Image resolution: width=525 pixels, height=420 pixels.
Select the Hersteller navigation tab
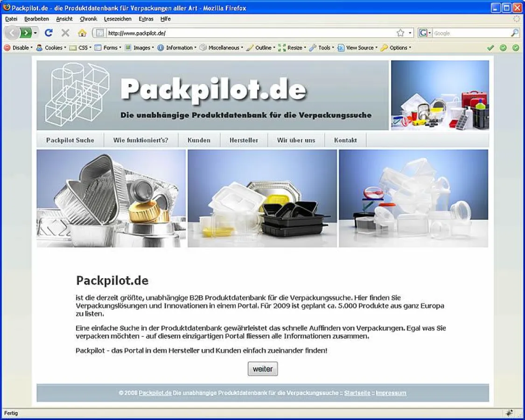click(244, 140)
